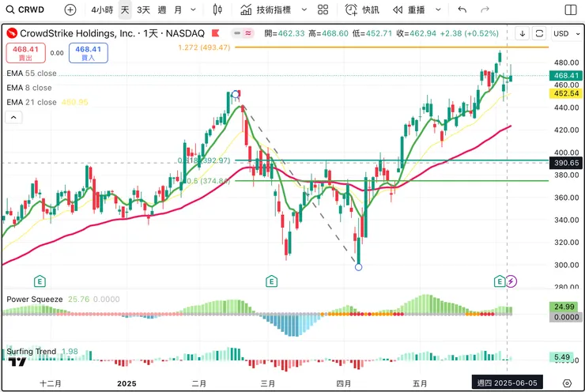Screen dimensions: 585x392
Task: Switch to the 週 weekly timeframe
Action: click(x=161, y=9)
